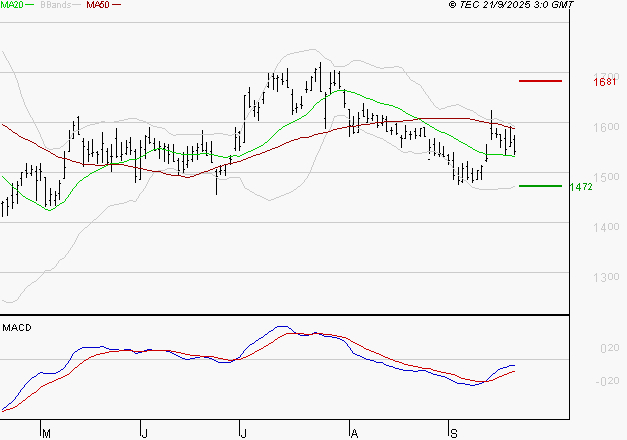Select the A month marker on time axis
Viewport: 627px width, 440px height.
click(x=353, y=433)
